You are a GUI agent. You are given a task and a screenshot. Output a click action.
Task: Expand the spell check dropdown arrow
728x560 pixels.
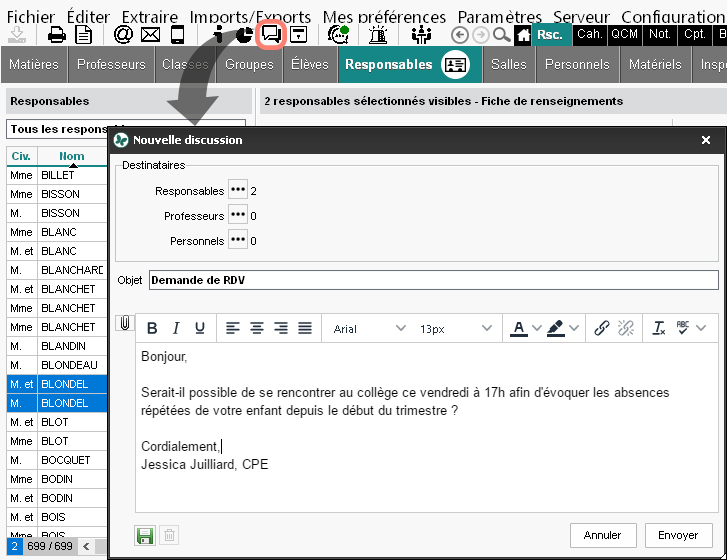point(702,328)
